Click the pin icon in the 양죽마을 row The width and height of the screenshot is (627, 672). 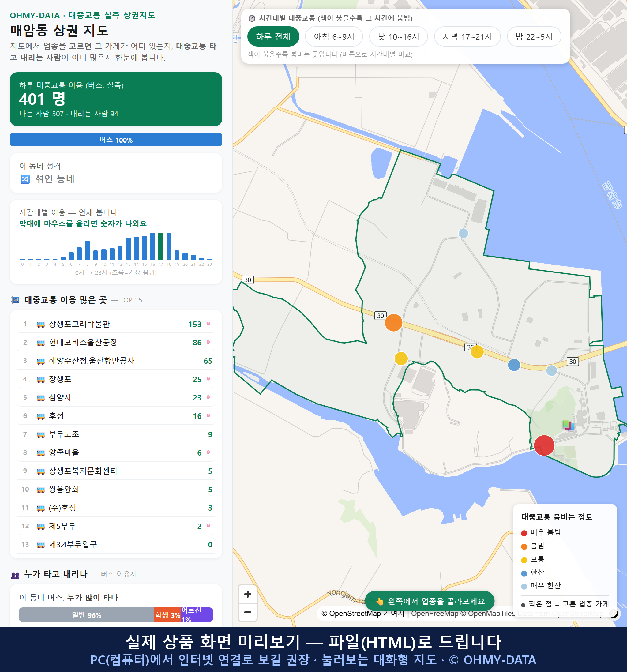208,453
